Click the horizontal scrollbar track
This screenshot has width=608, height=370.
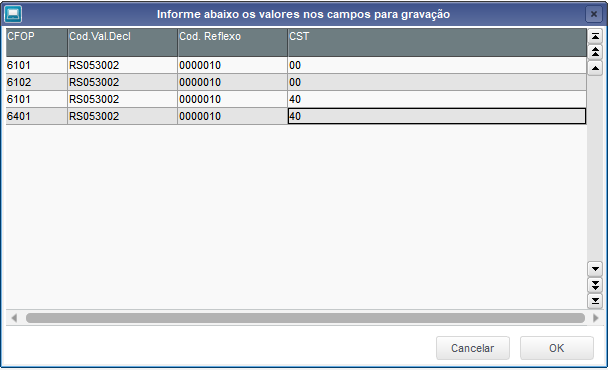tap(305, 318)
